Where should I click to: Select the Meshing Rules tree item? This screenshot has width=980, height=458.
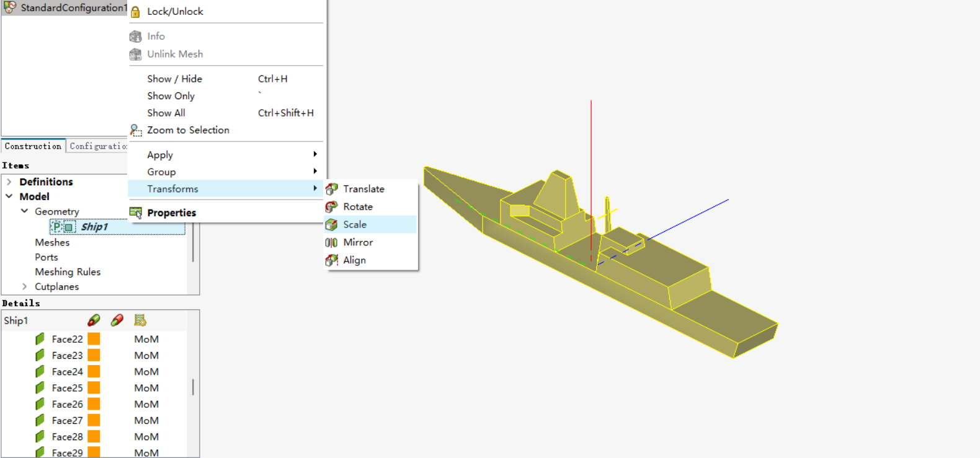click(68, 271)
